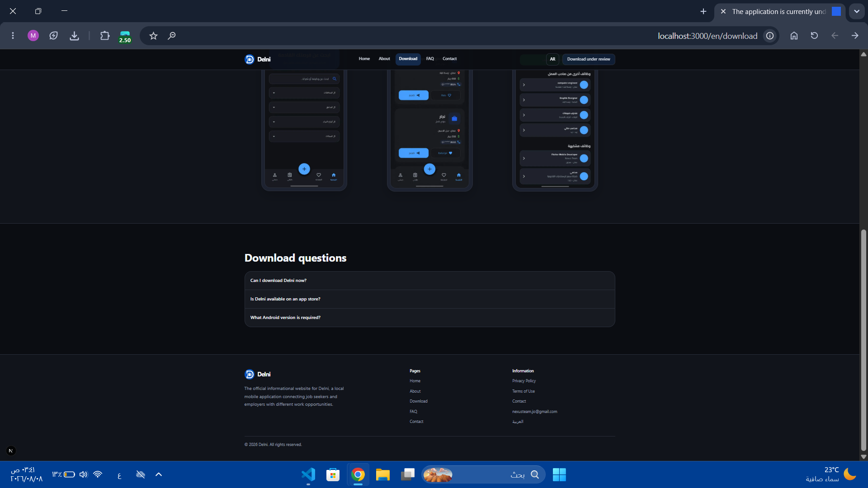Click the Delni logo in the footer
The image size is (868, 488).
(x=257, y=374)
